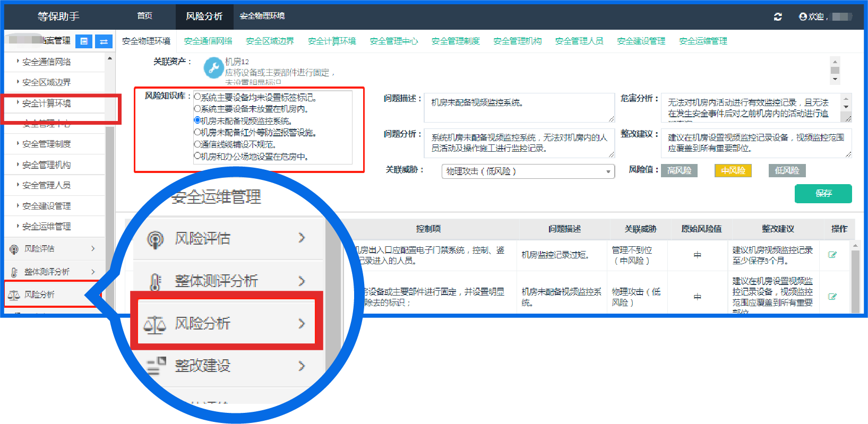Click the small 整体测评分析 thermometer icon in the left sidebar
868x424 pixels.
pos(14,272)
